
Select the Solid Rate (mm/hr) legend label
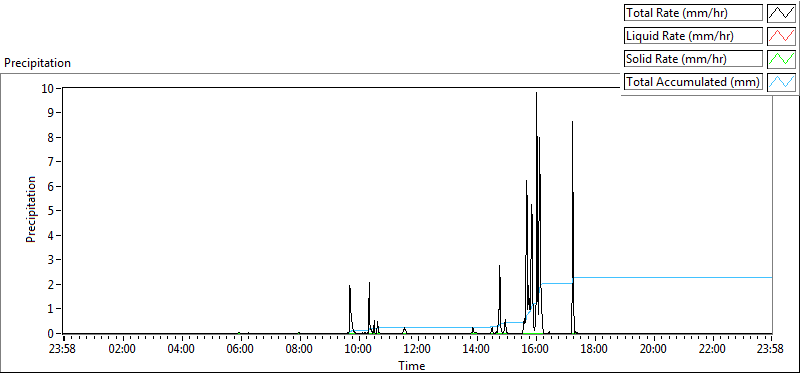pos(693,59)
